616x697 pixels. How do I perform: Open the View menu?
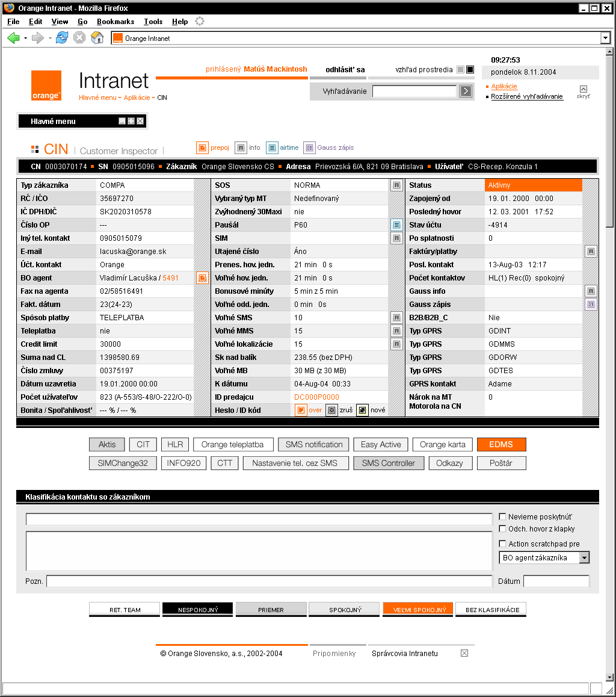click(60, 21)
